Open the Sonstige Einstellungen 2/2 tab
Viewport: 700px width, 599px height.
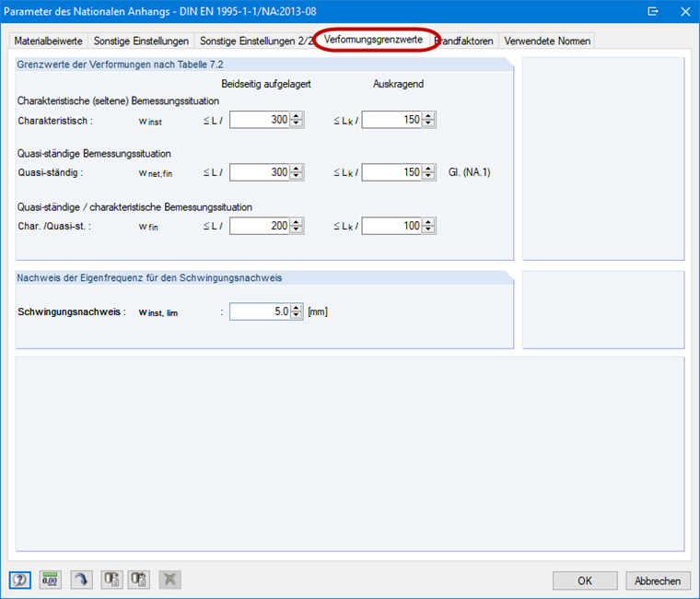click(256, 41)
